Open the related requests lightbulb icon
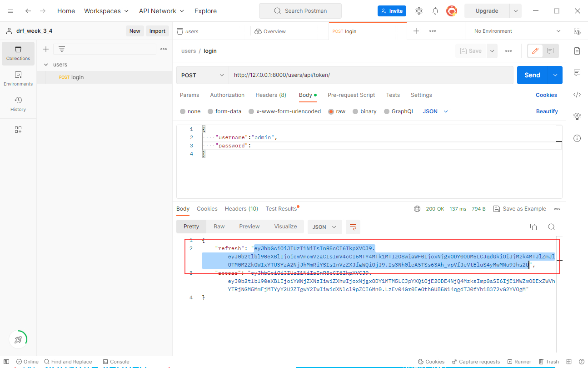 click(577, 116)
